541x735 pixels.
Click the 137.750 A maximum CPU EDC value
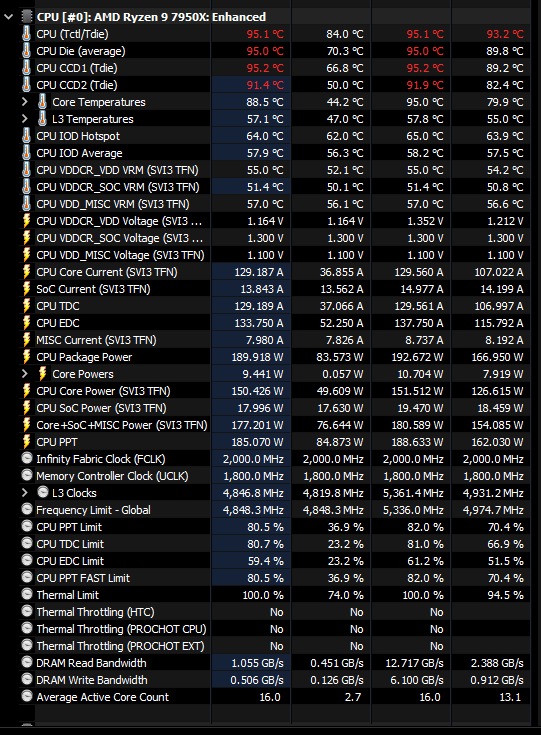(417, 323)
